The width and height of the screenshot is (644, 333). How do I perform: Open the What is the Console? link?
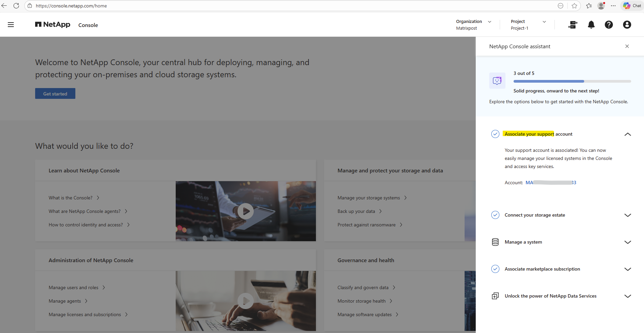coord(74,198)
